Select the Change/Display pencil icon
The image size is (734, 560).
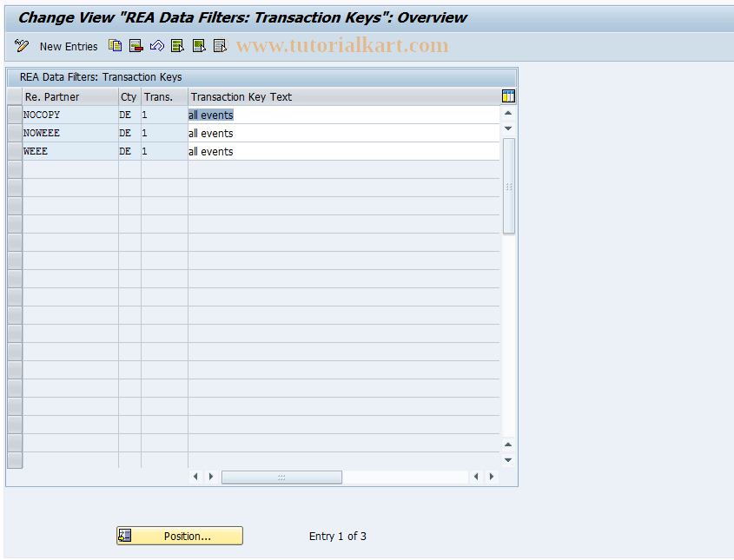tap(21, 46)
